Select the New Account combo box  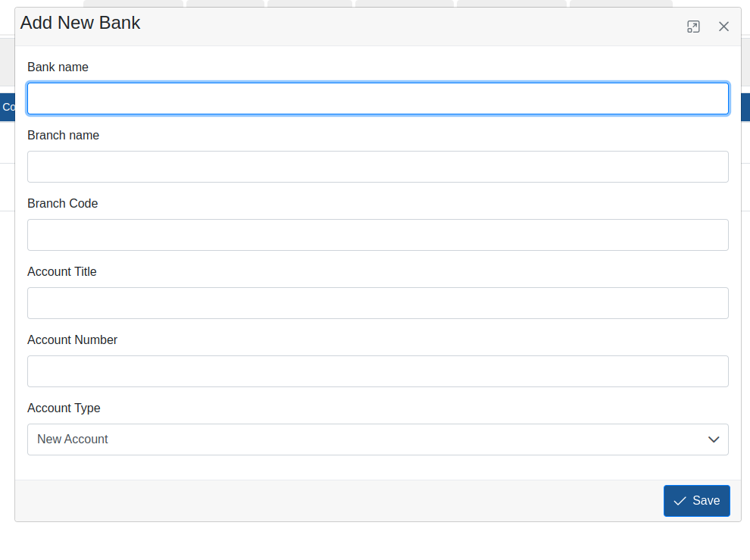click(x=378, y=440)
